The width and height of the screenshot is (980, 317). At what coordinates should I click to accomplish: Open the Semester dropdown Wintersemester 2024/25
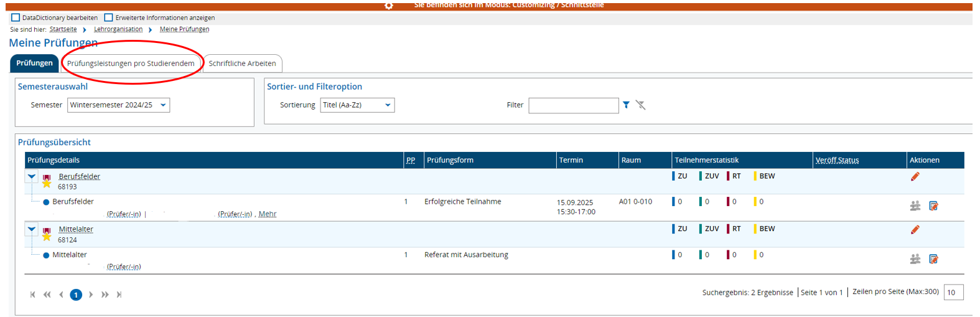click(x=118, y=105)
